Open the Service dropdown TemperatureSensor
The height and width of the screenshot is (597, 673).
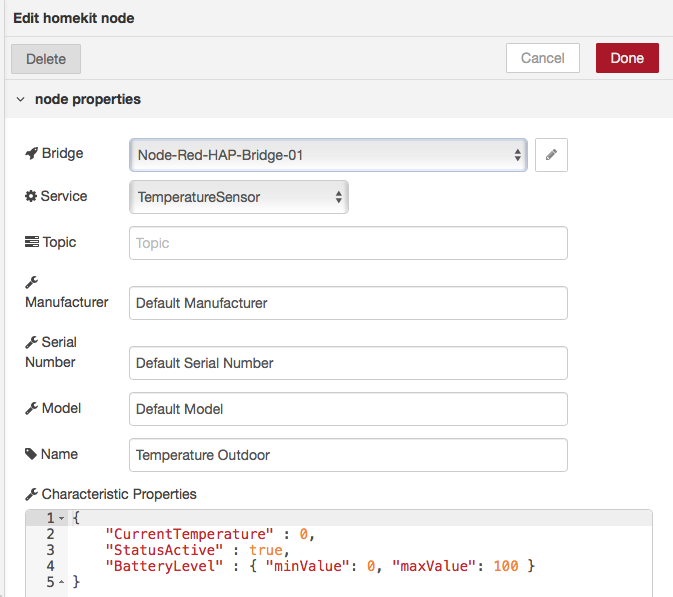click(239, 197)
